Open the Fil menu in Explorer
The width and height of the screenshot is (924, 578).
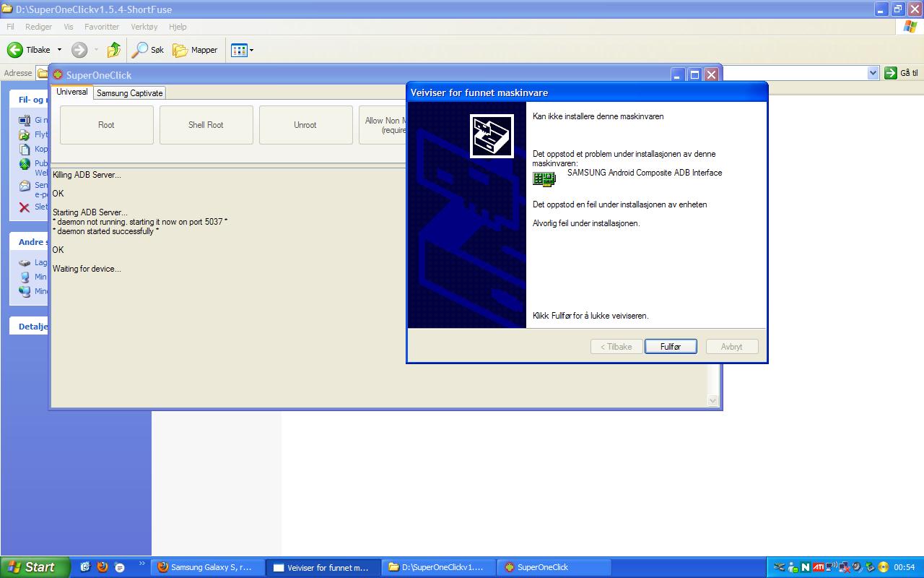click(11, 27)
